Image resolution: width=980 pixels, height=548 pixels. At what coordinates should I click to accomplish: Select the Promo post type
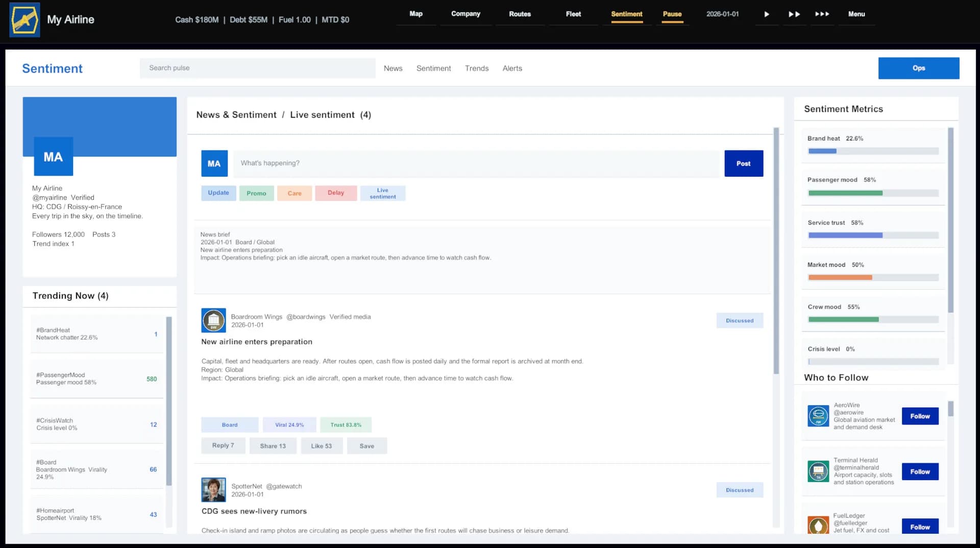pyautogui.click(x=256, y=193)
